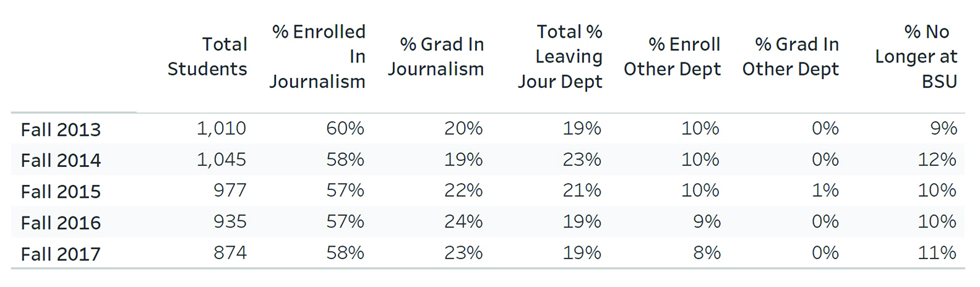Select the Fall 2017 row label
The height and width of the screenshot is (287, 980).
coord(61,254)
